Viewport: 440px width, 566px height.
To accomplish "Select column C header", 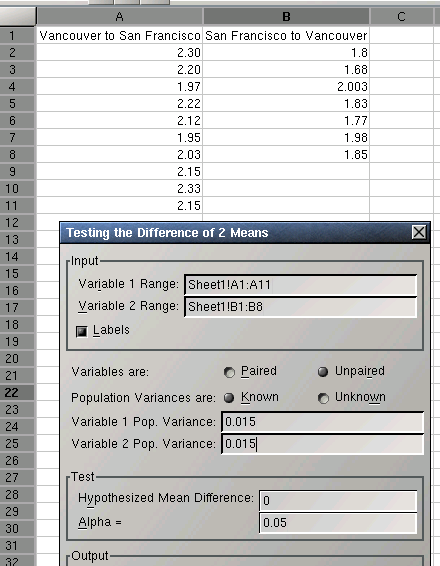I will [401, 17].
